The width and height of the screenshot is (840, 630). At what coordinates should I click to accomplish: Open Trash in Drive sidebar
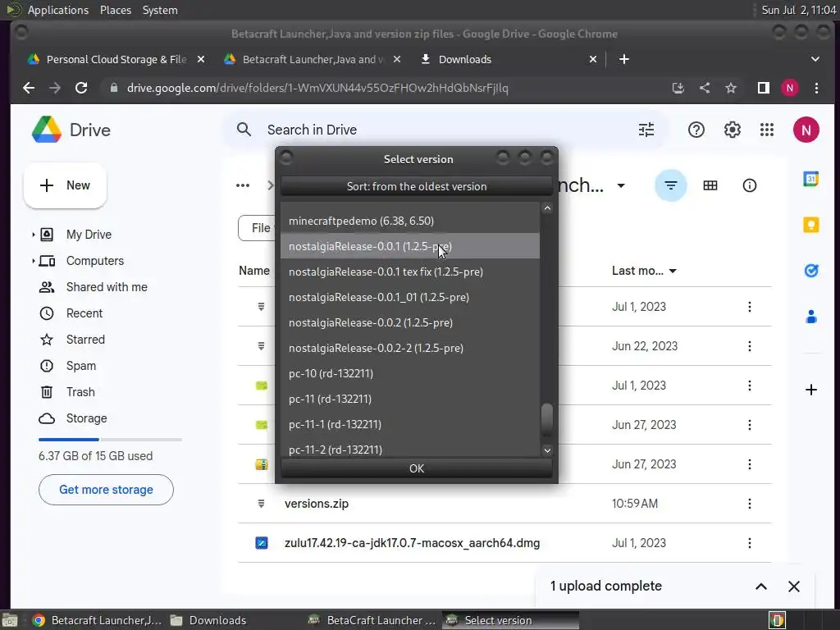coord(80,392)
